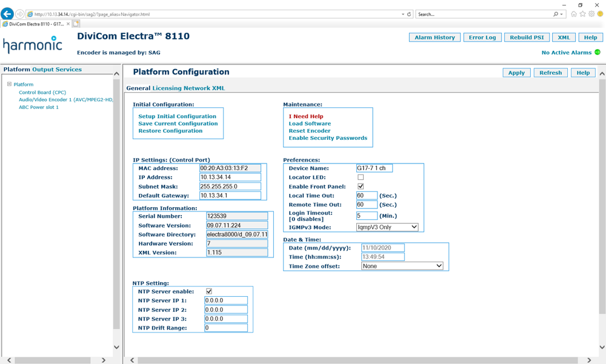Open the search provider dropdown arrow
Viewport: 606px width, 364px height.
click(562, 15)
